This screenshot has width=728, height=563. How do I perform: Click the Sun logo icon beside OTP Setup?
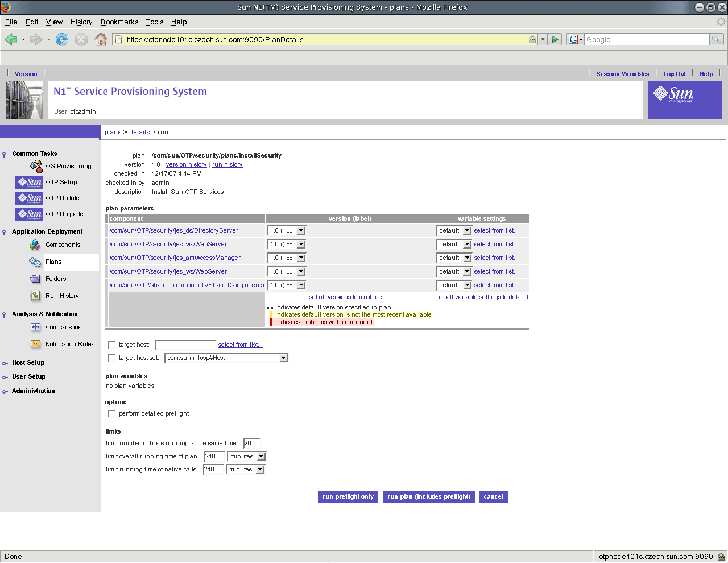[29, 182]
